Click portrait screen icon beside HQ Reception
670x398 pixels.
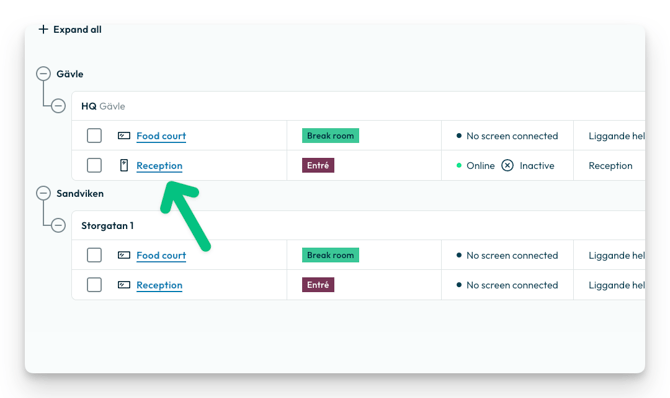tap(124, 165)
